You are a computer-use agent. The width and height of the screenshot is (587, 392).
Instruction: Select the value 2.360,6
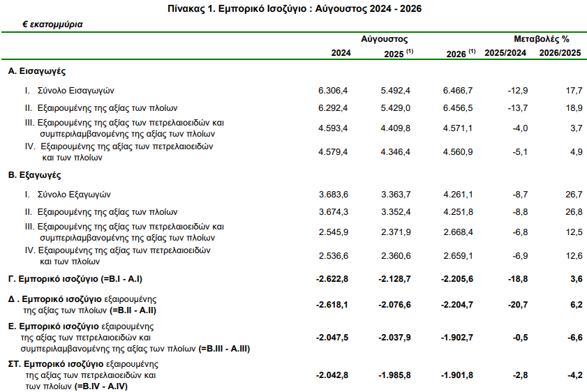click(x=396, y=256)
